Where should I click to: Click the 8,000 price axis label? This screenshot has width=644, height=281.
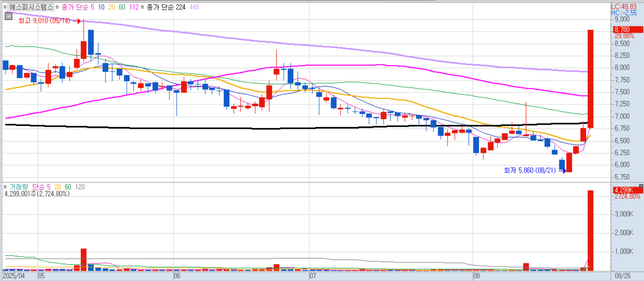622,68
